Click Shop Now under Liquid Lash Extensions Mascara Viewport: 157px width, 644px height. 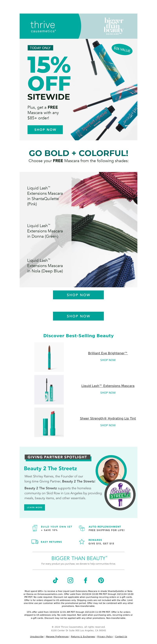coord(108,392)
